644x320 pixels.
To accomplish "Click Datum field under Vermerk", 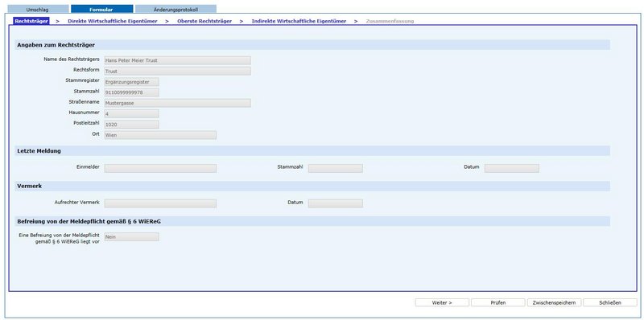I will coord(335,204).
